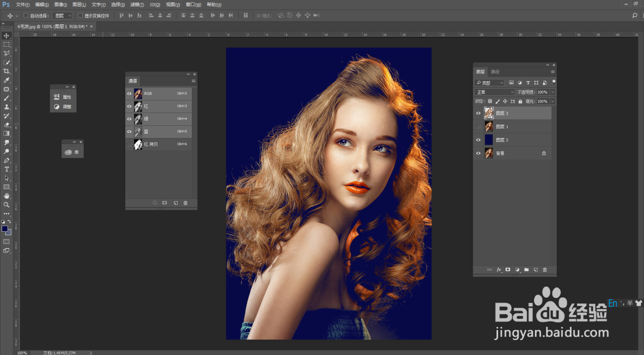Screen dimensions: 644x355
Task: Click the Add layer mask icon
Action: pos(507,269)
